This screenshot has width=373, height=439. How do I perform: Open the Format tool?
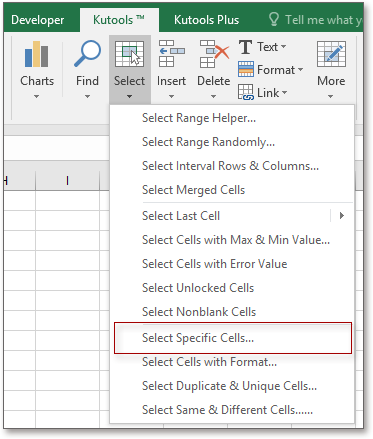271,70
